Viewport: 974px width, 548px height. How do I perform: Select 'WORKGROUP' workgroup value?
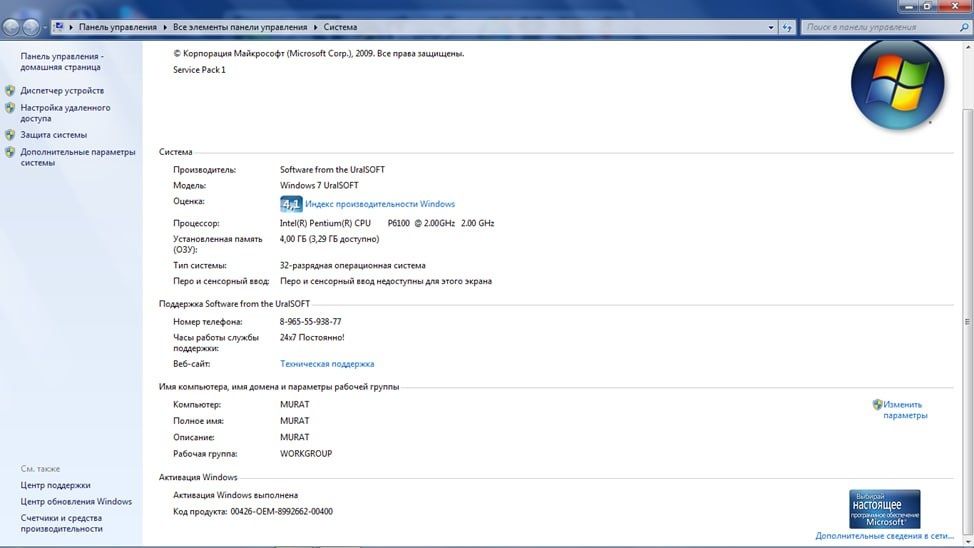pos(306,454)
